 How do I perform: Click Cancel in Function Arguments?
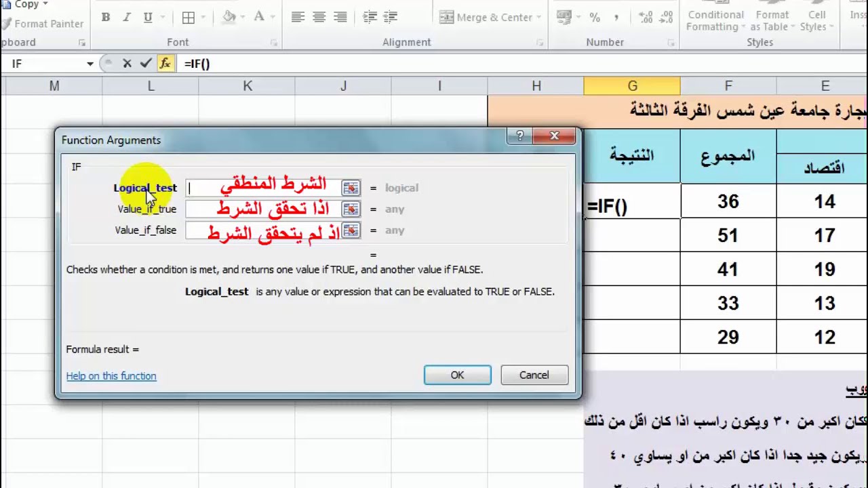click(x=534, y=375)
